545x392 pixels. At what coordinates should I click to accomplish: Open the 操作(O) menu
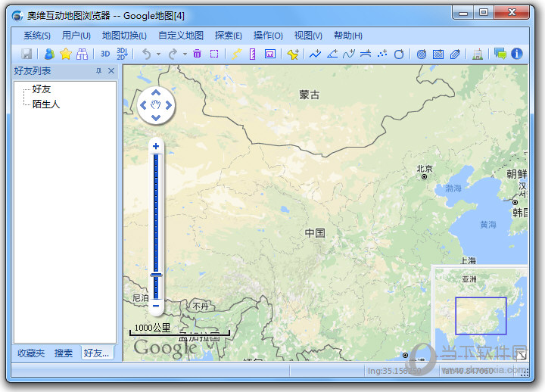pyautogui.click(x=268, y=36)
